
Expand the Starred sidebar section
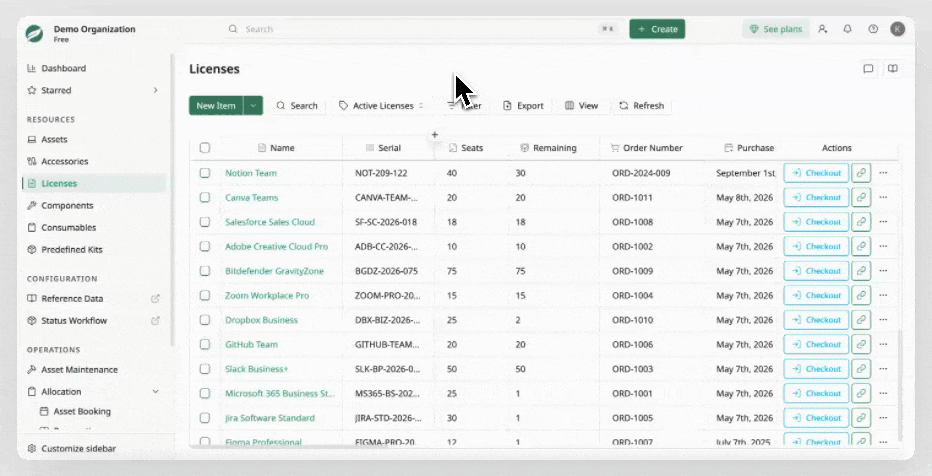[x=155, y=90]
